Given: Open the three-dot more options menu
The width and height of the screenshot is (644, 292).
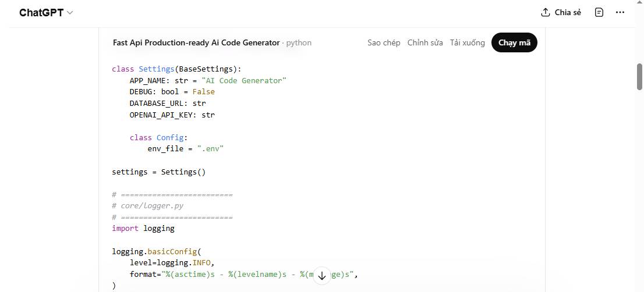Looking at the screenshot, I should pos(620,12).
